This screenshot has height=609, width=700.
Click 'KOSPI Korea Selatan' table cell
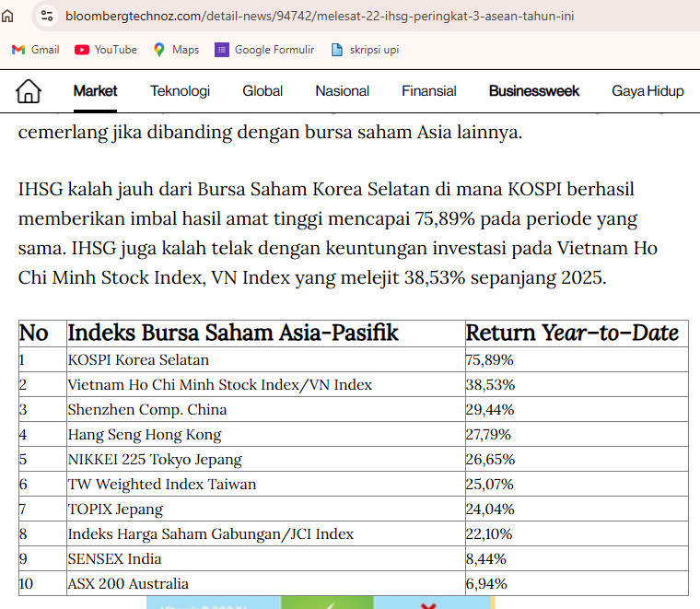tap(266, 359)
